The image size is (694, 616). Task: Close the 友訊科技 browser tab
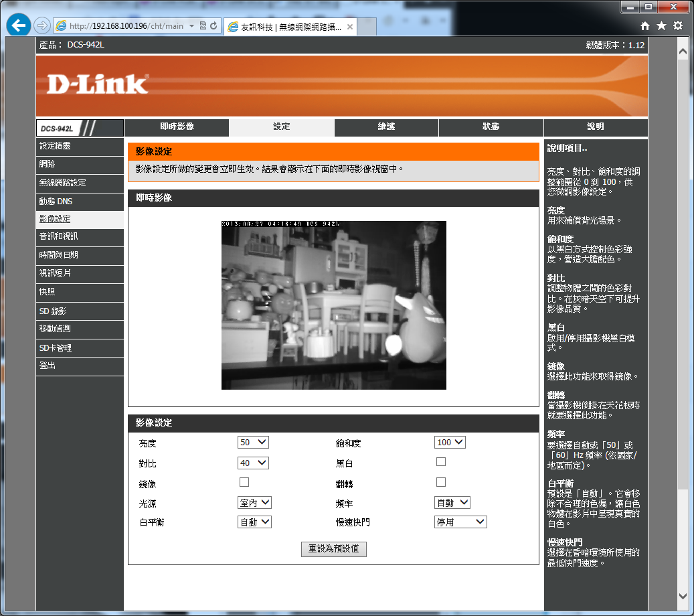tap(350, 27)
